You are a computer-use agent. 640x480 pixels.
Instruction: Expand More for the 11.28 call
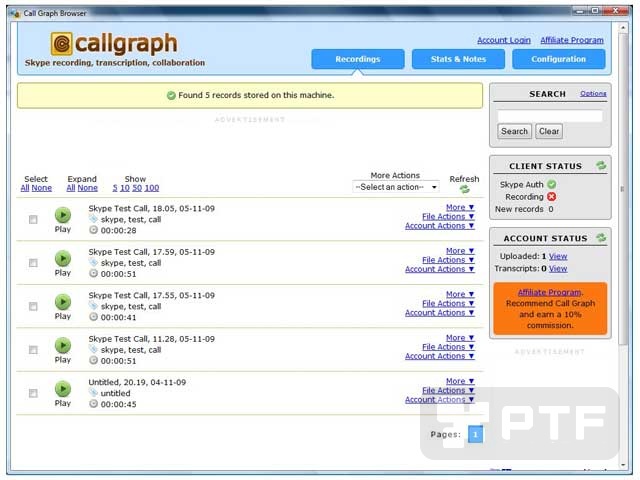tap(460, 338)
